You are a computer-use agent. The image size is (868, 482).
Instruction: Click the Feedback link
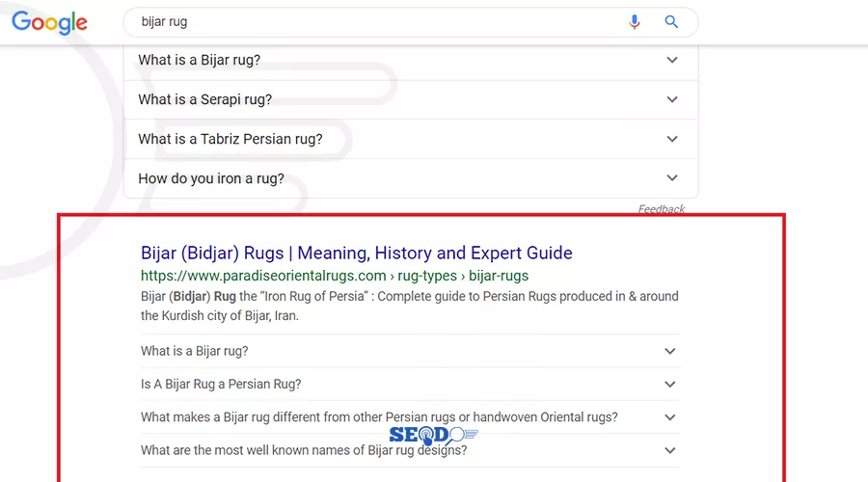point(661,209)
